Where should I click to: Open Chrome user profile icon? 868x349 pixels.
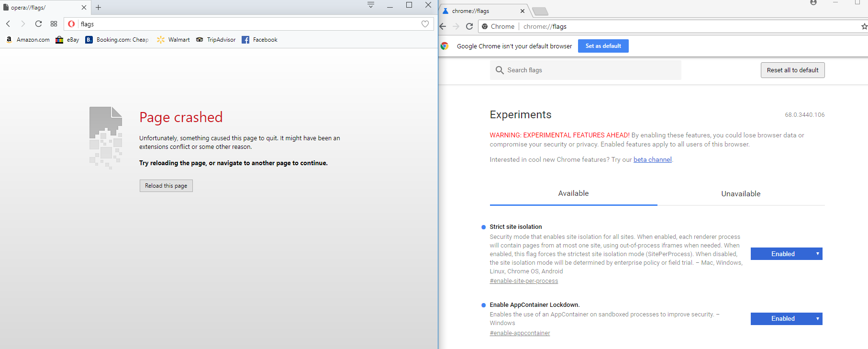pyautogui.click(x=813, y=3)
